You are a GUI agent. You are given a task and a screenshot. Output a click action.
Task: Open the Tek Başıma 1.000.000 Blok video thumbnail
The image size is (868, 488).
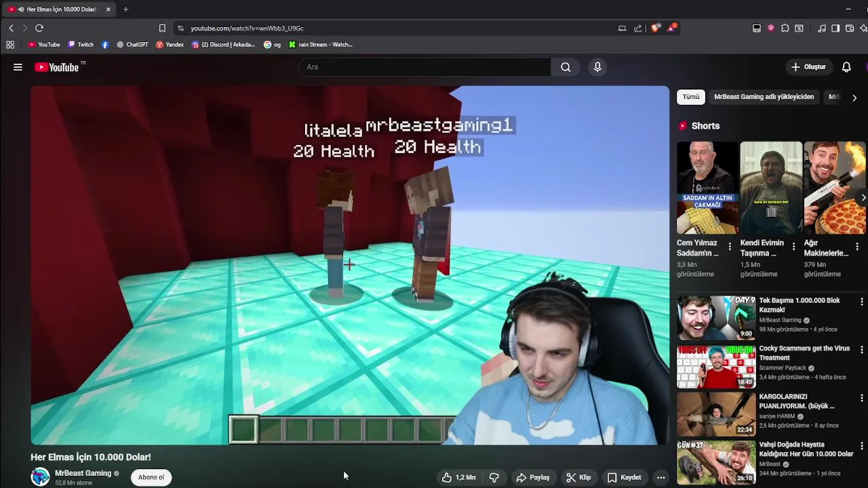click(x=716, y=317)
